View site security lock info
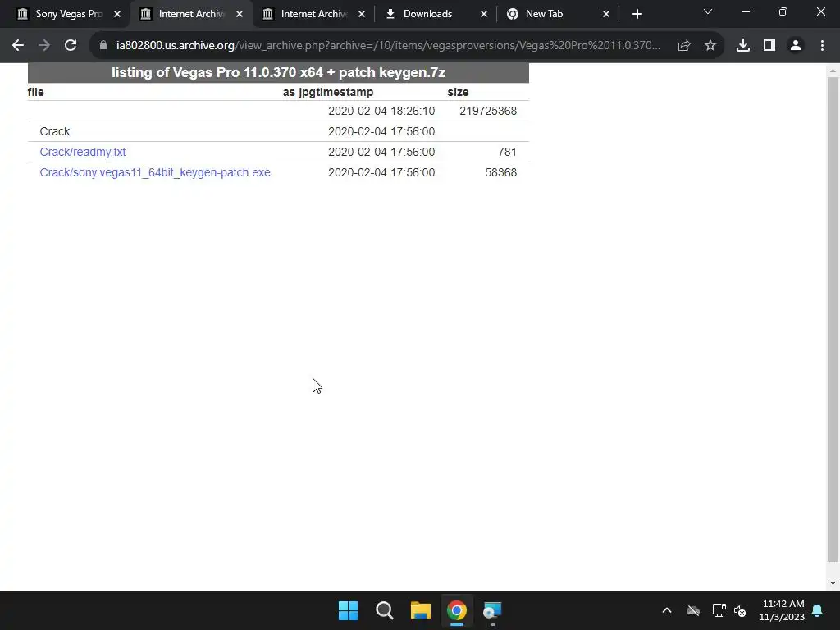 point(103,46)
